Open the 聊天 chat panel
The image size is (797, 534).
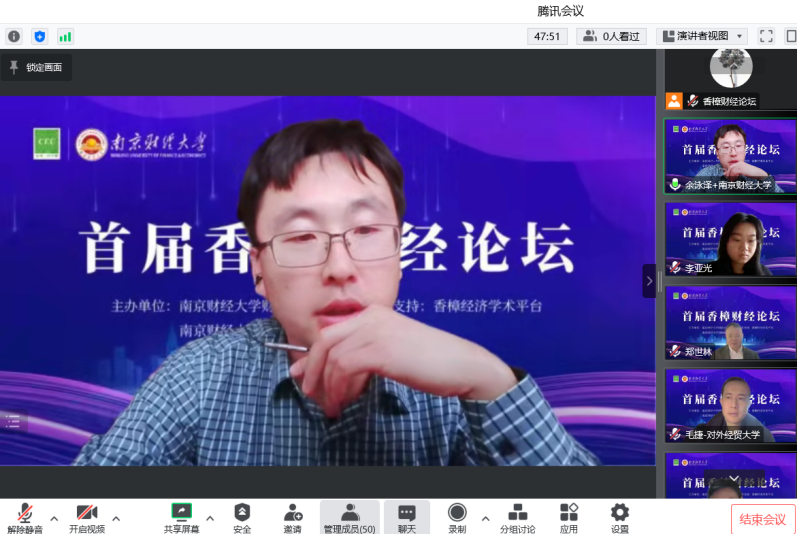(406, 517)
